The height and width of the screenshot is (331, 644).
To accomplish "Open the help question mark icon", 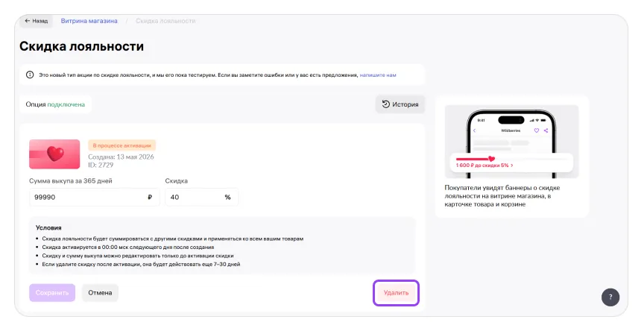I will coord(610,297).
